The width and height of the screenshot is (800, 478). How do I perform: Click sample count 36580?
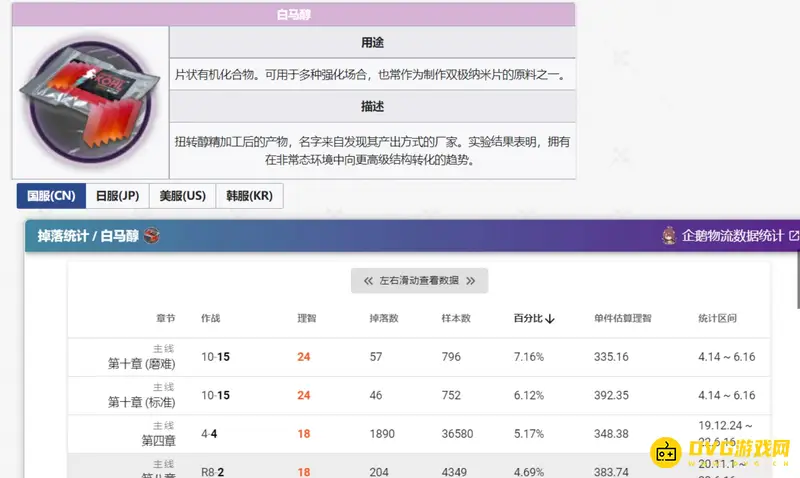coord(457,434)
